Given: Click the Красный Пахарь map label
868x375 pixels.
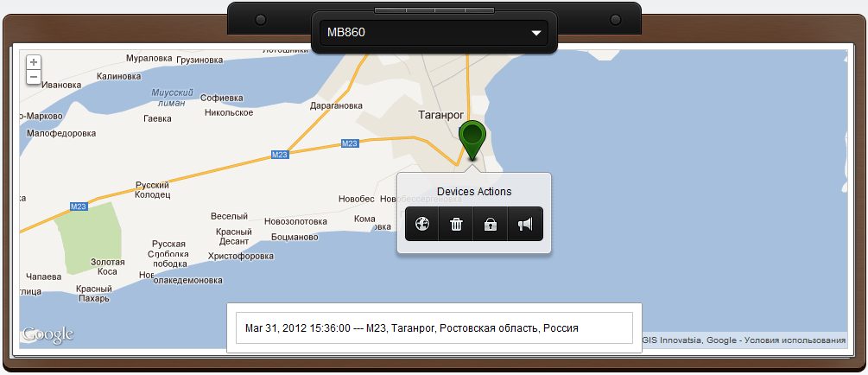Looking at the screenshot, I should (x=93, y=294).
